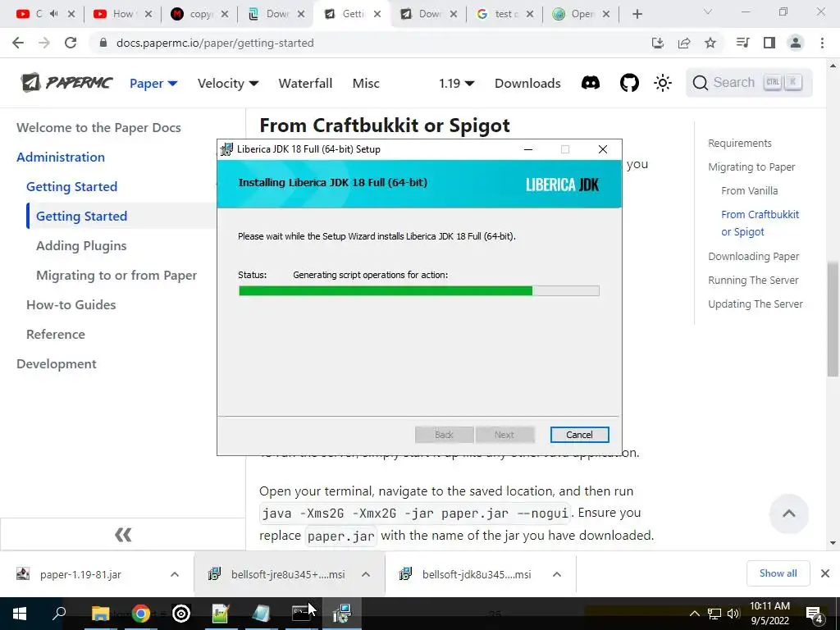This screenshot has height=630, width=840.
Task: Open the GitHub icon link
Action: pos(629,83)
